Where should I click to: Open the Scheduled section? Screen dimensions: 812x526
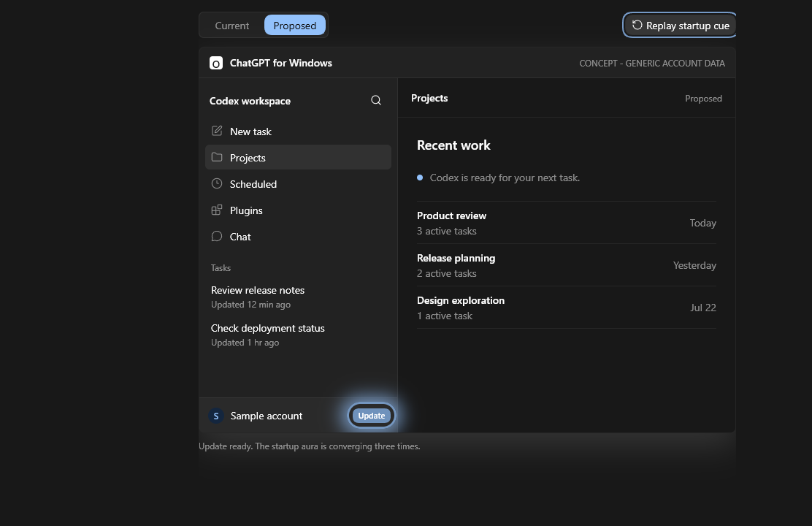click(x=298, y=184)
